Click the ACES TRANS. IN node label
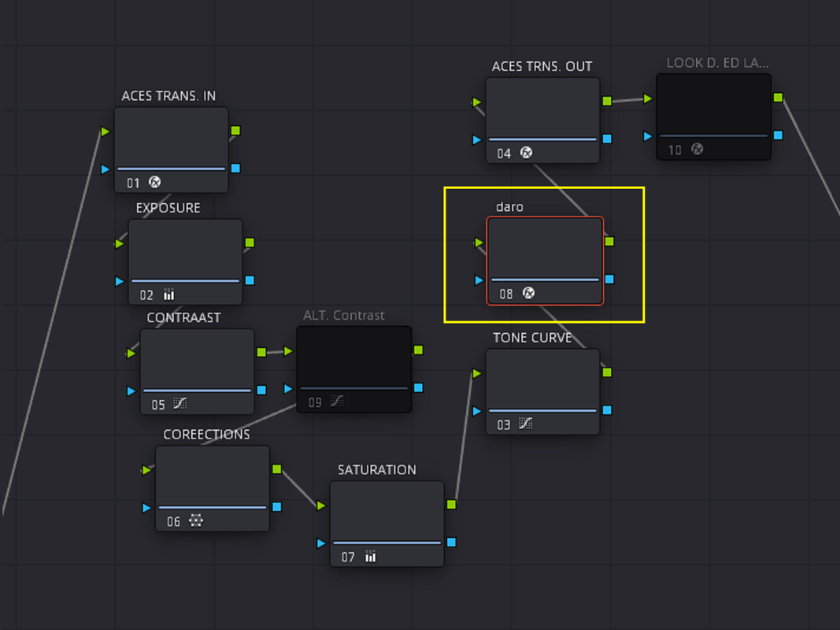The image size is (840, 630). click(x=168, y=96)
